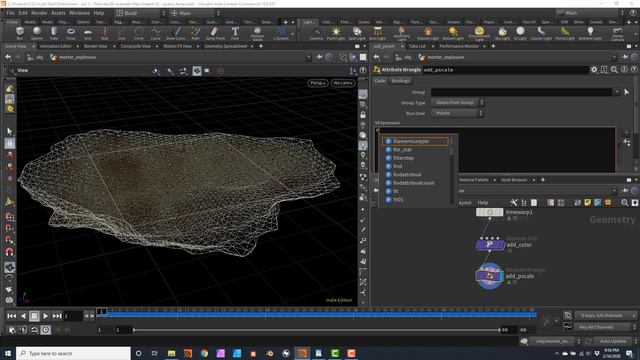Select the Spray Paint shelf tool
Image resolution: width=640 pixels, height=360 pixels.
coord(215,33)
